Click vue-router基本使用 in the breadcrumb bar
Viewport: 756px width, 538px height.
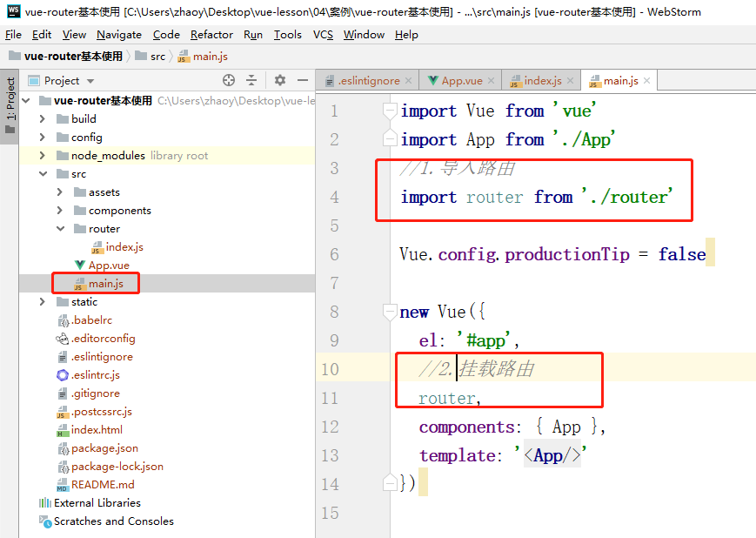pyautogui.click(x=66, y=56)
